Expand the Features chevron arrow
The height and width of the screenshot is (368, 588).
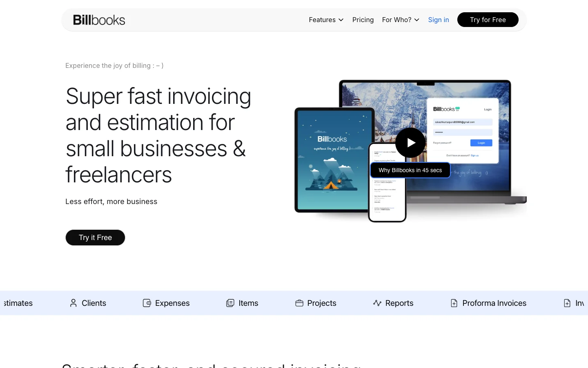(x=341, y=20)
